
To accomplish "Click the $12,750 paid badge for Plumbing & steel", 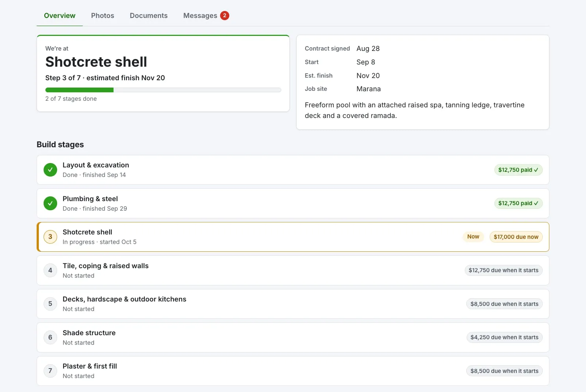I will tap(518, 203).
